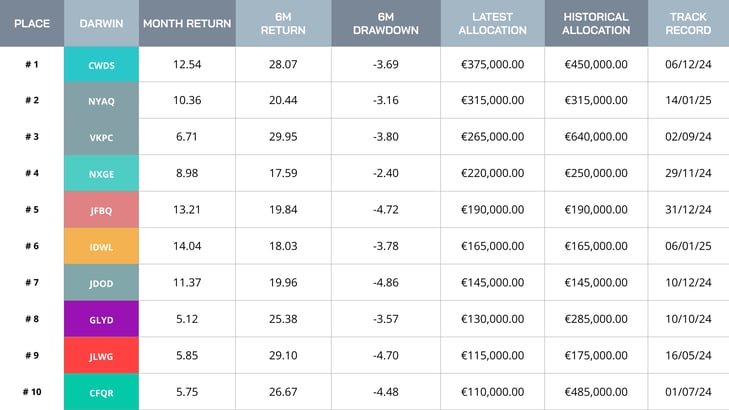This screenshot has width=729, height=410.
Task: Select the orange IDWL darwin cell
Action: point(101,246)
